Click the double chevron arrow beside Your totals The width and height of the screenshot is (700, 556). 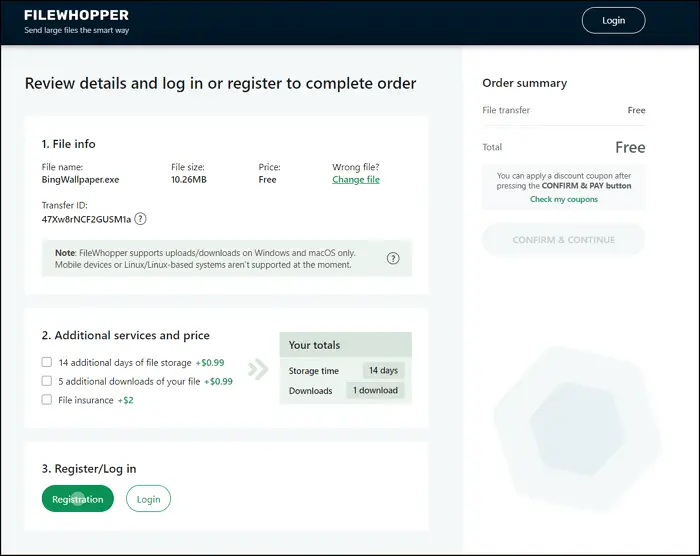click(x=258, y=369)
